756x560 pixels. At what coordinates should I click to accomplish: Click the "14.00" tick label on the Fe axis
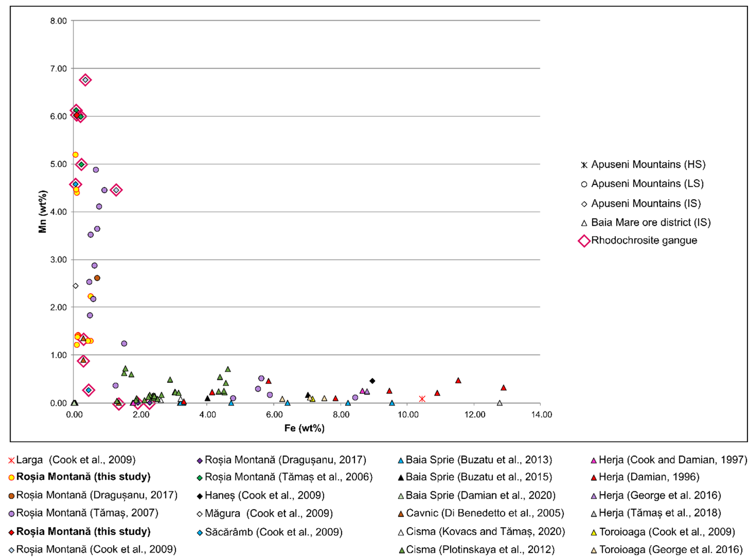tap(541, 415)
